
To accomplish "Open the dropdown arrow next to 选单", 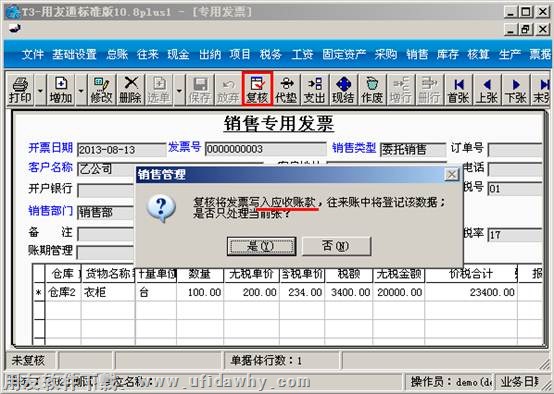I will click(179, 90).
